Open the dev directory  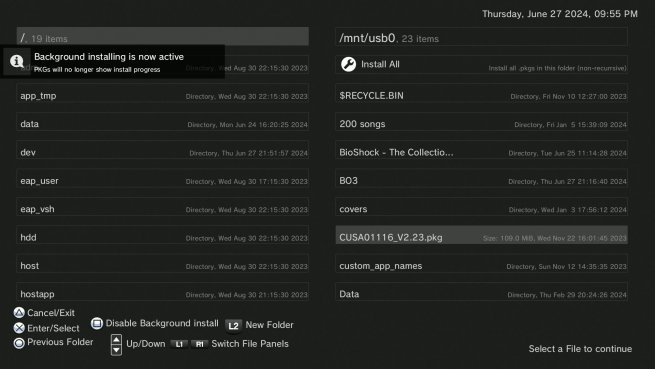coord(162,150)
